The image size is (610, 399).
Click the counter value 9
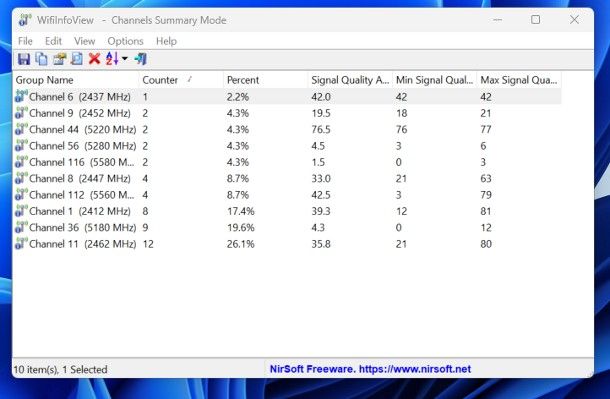click(x=145, y=228)
